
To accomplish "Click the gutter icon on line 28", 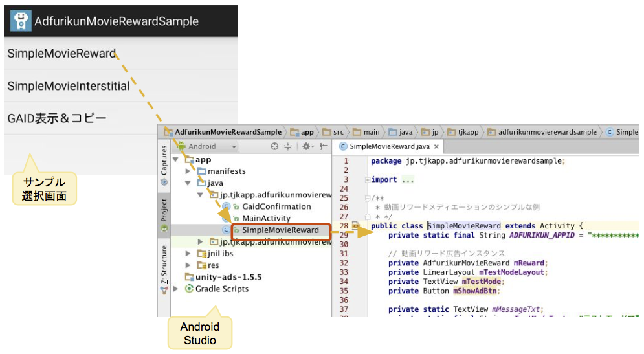I will (x=356, y=225).
